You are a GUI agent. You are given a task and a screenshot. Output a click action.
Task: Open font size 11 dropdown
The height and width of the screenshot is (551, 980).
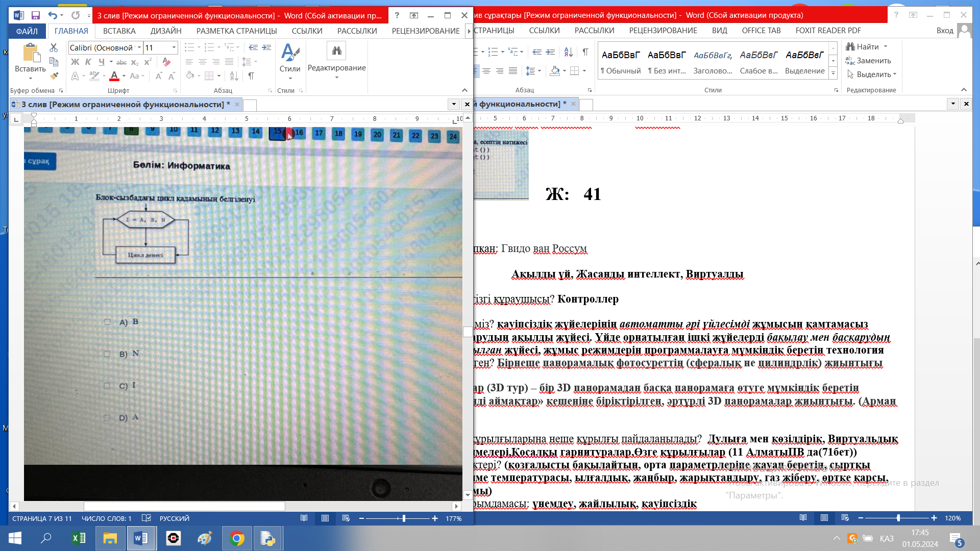point(174,47)
